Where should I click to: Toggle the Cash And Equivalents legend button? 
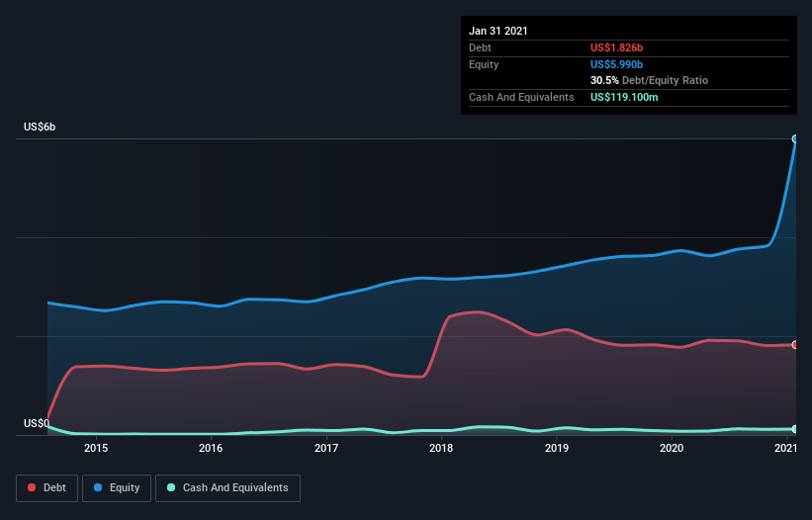(x=227, y=488)
